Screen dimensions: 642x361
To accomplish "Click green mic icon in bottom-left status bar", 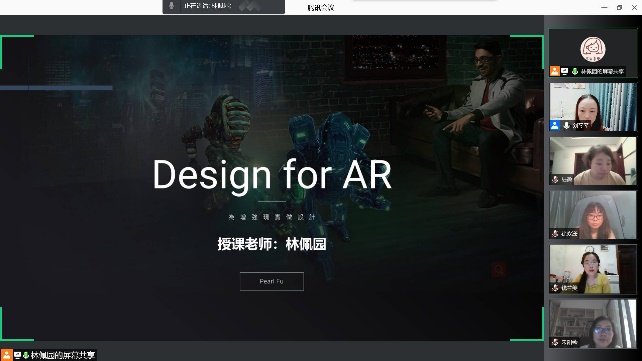I will point(26,355).
